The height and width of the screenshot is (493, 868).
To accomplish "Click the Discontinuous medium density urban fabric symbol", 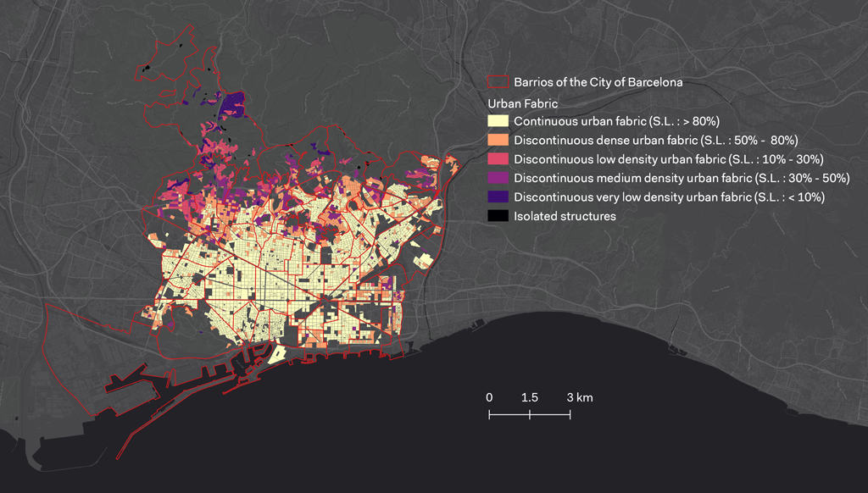I will click(497, 178).
